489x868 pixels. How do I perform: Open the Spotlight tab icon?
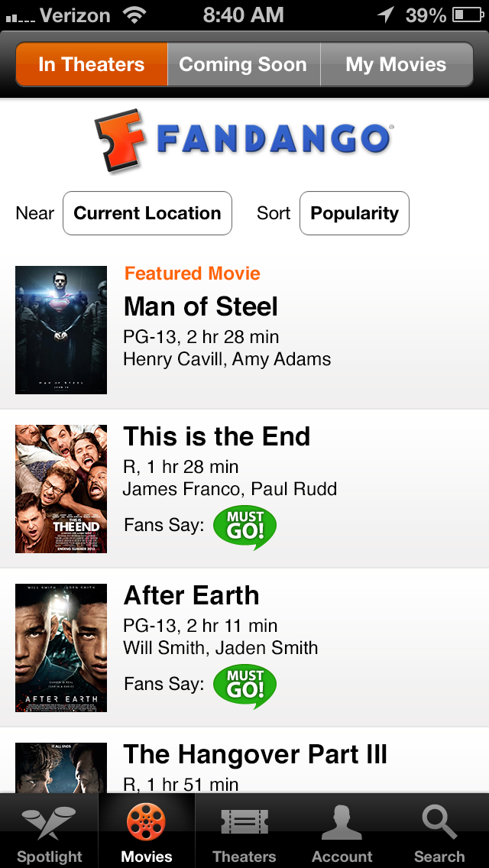click(x=49, y=824)
